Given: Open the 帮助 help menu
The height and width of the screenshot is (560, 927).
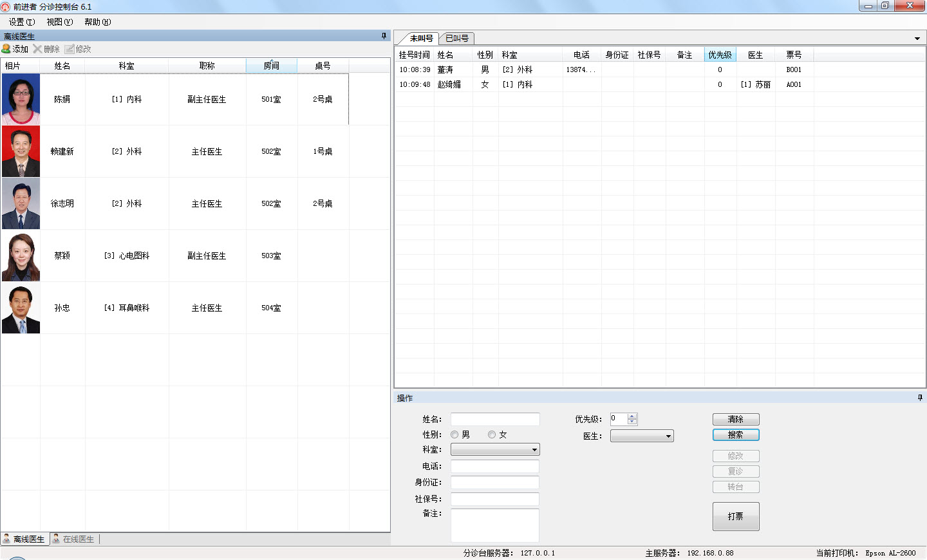Looking at the screenshot, I should (x=96, y=21).
